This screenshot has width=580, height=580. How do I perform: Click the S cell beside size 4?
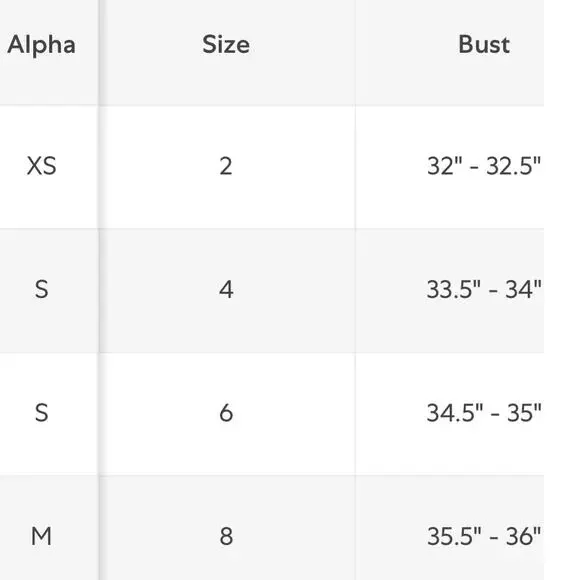click(41, 289)
